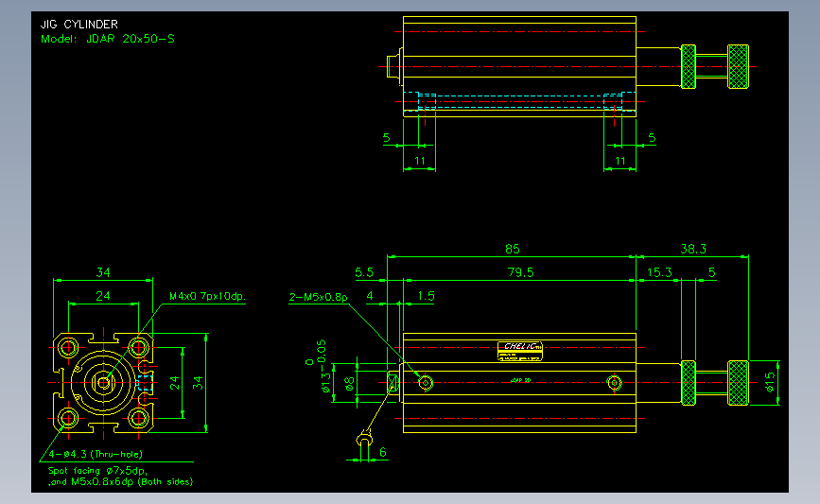Viewport: 820px width, 504px height.
Task: Select the 38.3 rod extension dimension
Action: point(693,249)
